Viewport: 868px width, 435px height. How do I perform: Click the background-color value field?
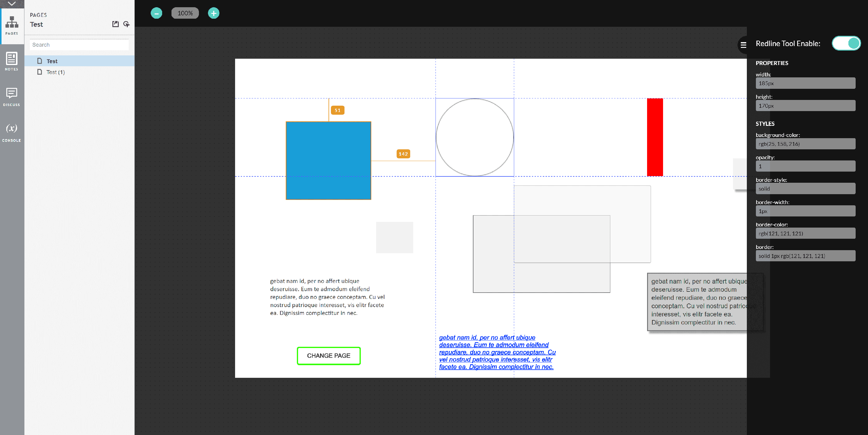pyautogui.click(x=805, y=144)
